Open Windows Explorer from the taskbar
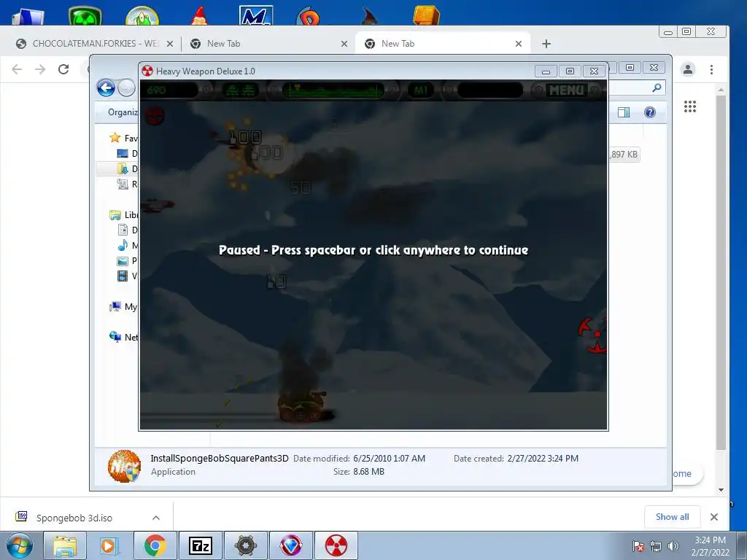Screen dimensions: 747x560 [x=65, y=545]
